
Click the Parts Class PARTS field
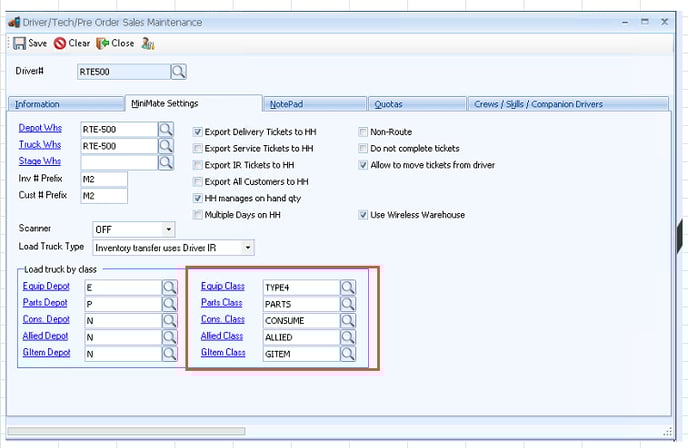[301, 304]
